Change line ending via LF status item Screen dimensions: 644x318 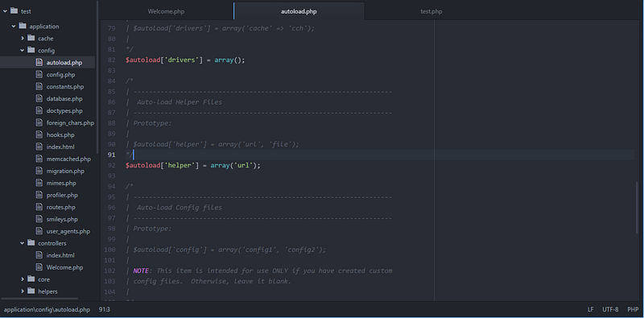tap(591, 309)
